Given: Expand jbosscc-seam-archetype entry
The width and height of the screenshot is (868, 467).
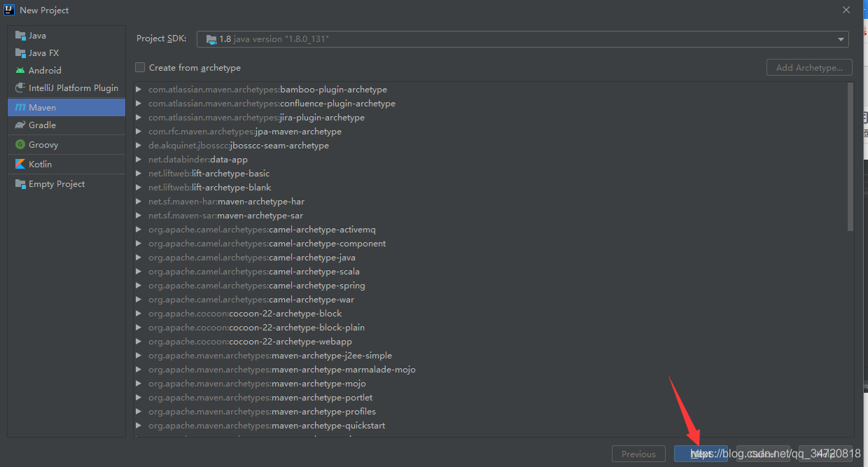Looking at the screenshot, I should [x=139, y=146].
